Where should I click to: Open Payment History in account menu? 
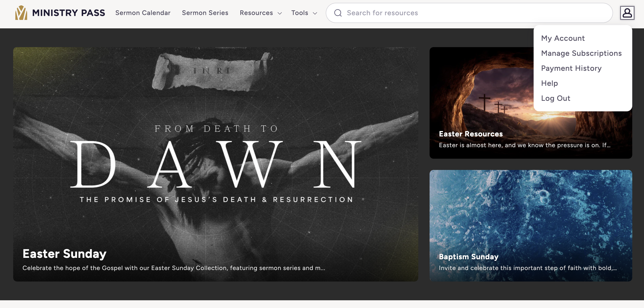[571, 68]
